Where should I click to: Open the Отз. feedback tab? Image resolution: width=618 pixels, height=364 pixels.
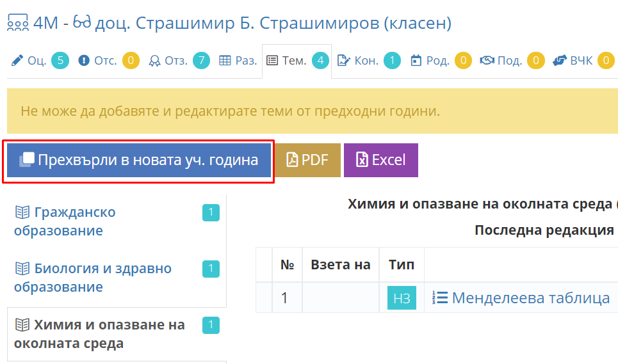click(179, 61)
